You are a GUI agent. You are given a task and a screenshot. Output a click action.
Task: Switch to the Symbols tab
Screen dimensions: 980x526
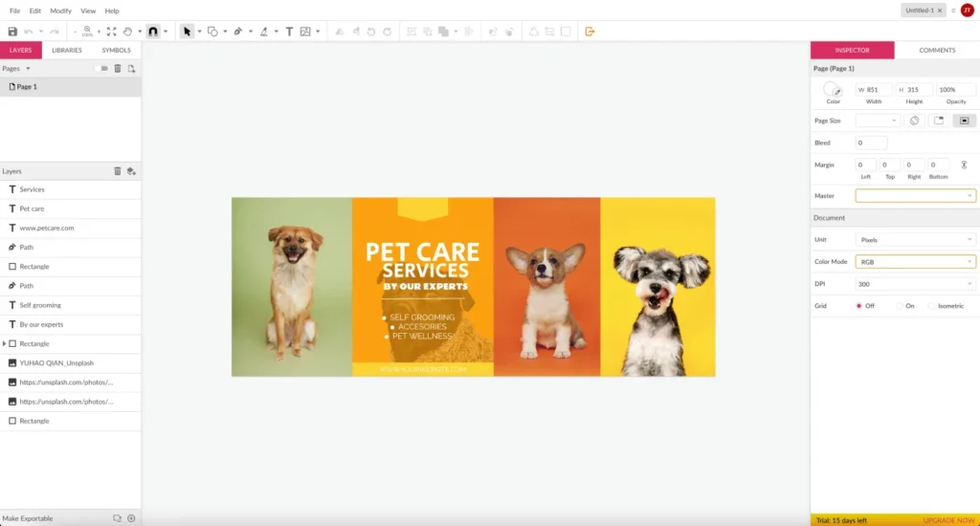116,50
